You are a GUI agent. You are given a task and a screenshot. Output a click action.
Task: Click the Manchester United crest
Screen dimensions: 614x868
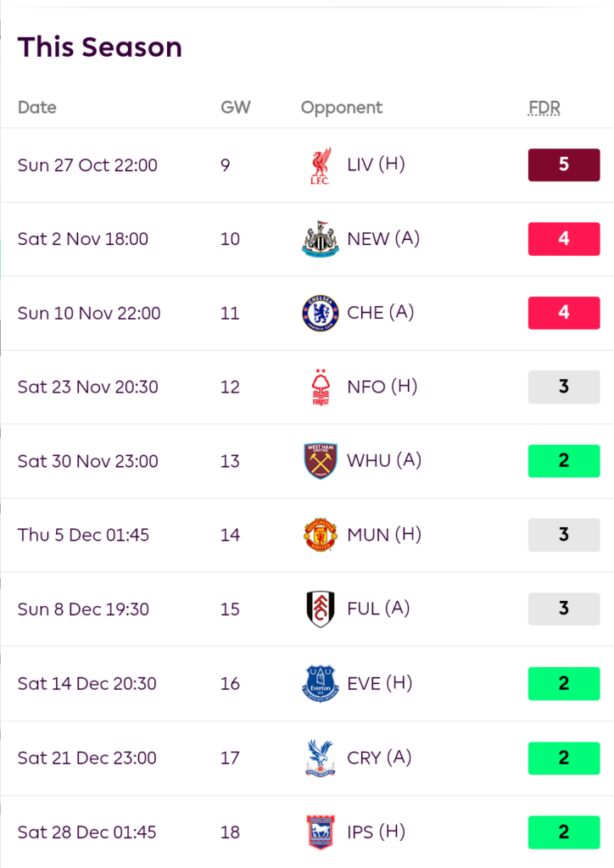[321, 536]
